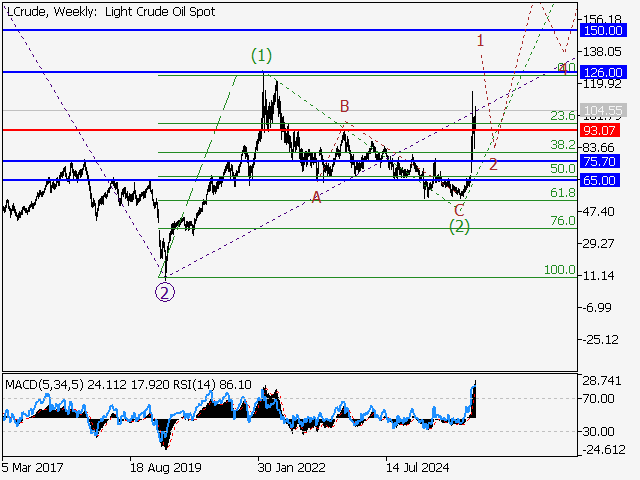
Task: Click the green (2) wave label
Action: point(459,226)
